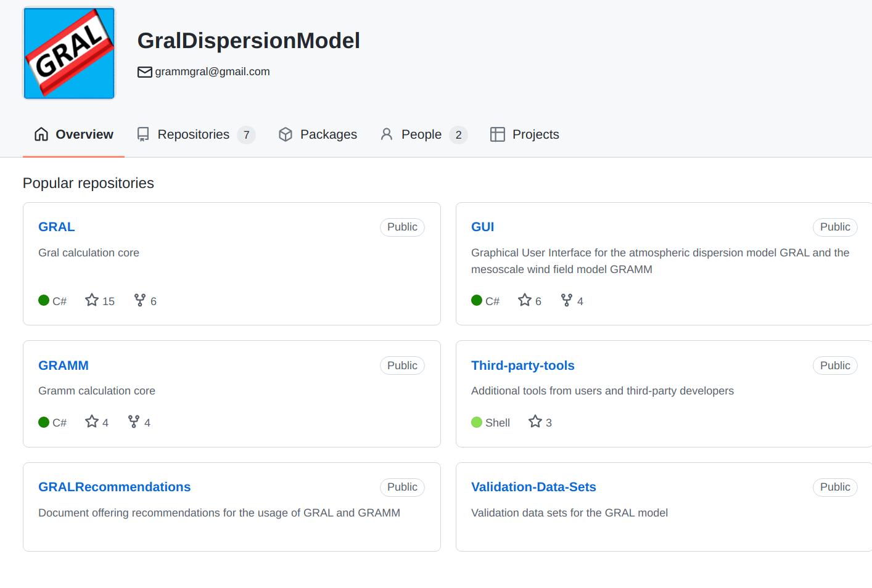Click the package cube icon

coord(286,134)
